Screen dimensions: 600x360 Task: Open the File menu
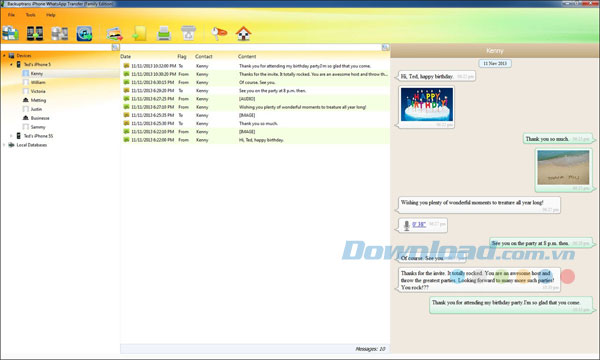coord(11,15)
